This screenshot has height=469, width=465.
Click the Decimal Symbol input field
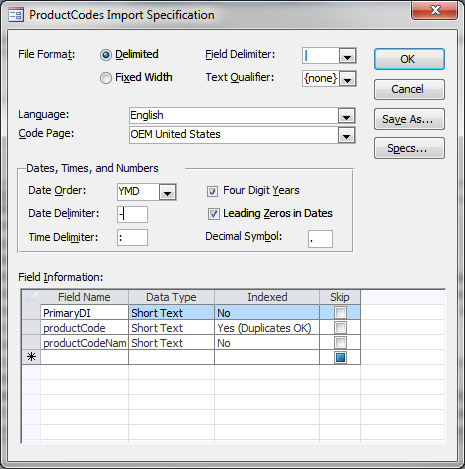(320, 239)
